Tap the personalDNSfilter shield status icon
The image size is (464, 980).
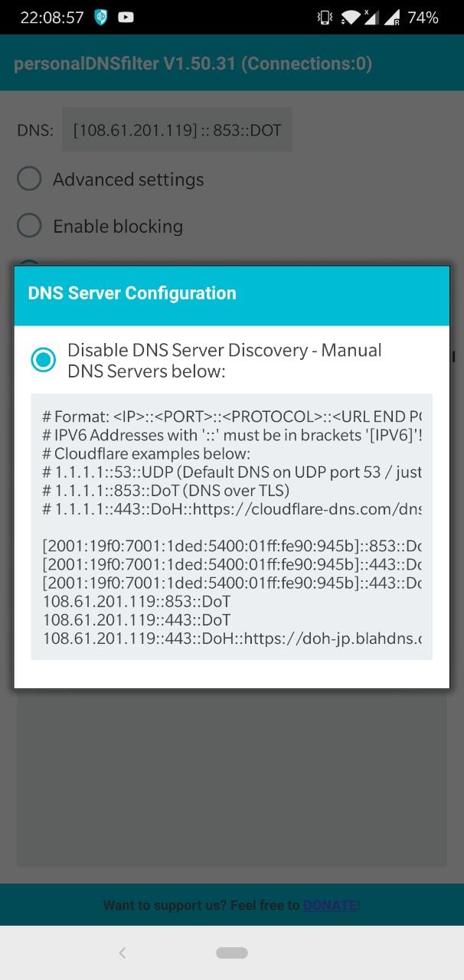tap(100, 17)
